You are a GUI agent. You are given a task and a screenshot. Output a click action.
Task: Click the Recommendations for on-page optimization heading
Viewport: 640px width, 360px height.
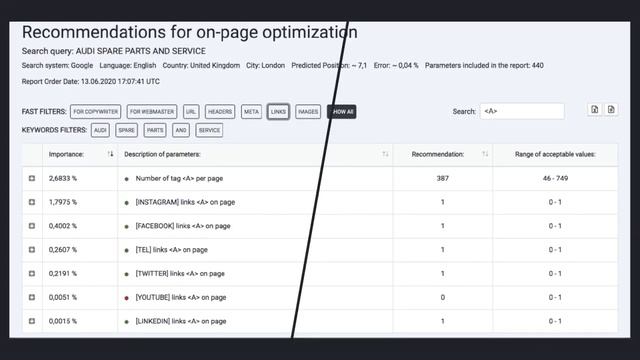point(190,32)
